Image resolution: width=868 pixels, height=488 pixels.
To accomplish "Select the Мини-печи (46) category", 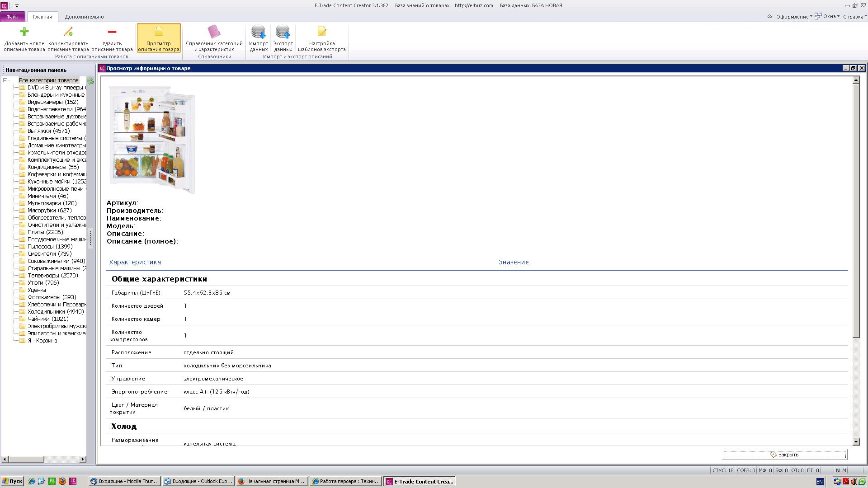I will click(x=48, y=196).
